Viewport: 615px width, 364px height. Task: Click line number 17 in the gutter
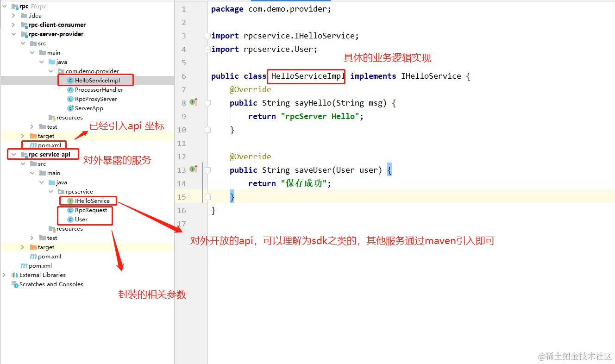pos(182,224)
